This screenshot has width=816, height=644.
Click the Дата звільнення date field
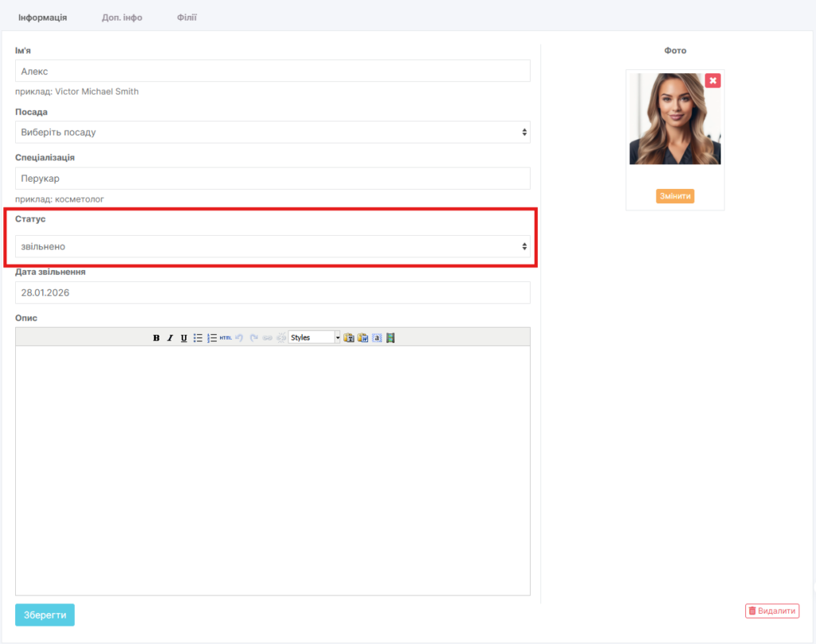(273, 293)
